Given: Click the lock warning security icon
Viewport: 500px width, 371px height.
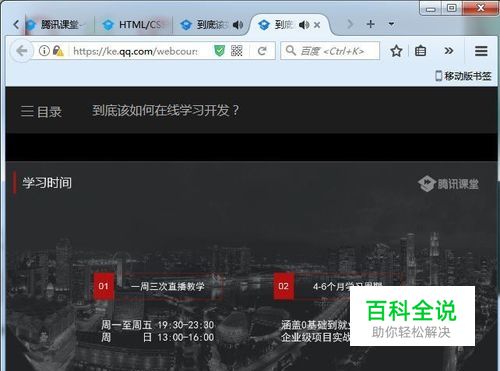Looking at the screenshot, I should (58, 51).
